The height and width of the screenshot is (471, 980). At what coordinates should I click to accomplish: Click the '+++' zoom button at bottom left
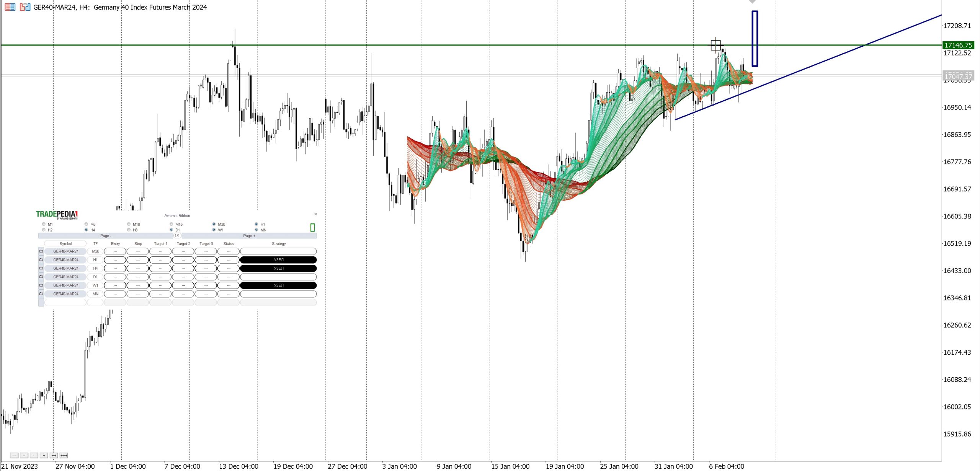(64, 455)
